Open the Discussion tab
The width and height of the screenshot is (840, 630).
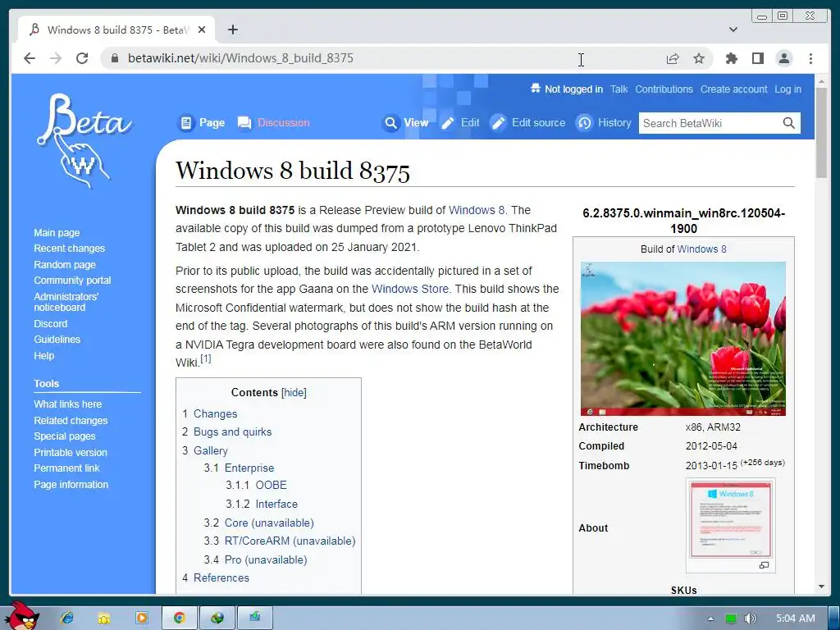tap(273, 123)
